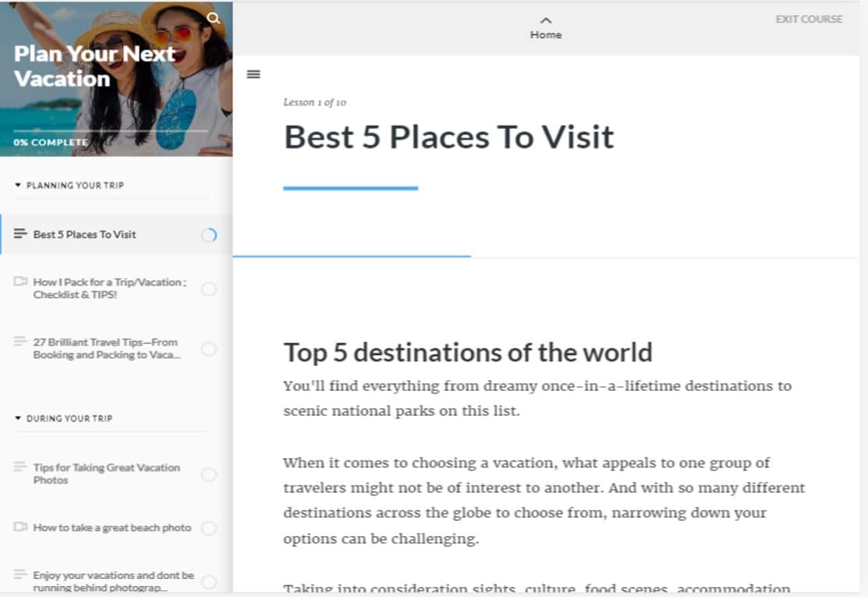Screen dimensions: 868x597
Task: Click the Plan Your Next Vacation cover image
Action: click(x=117, y=78)
